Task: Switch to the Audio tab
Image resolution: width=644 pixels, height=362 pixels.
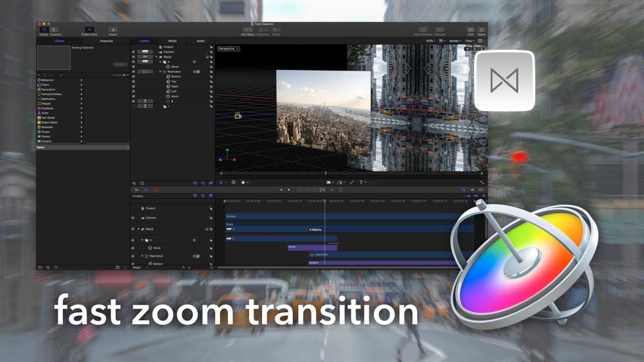Action: [201, 41]
